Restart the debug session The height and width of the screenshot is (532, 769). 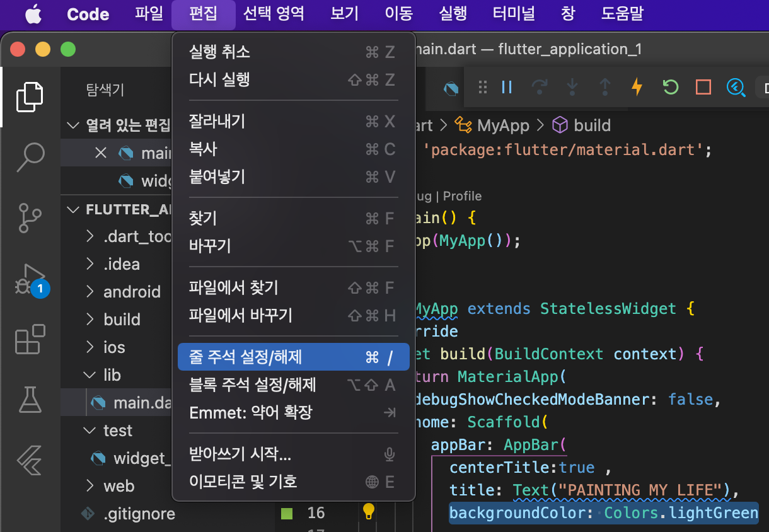pos(670,87)
